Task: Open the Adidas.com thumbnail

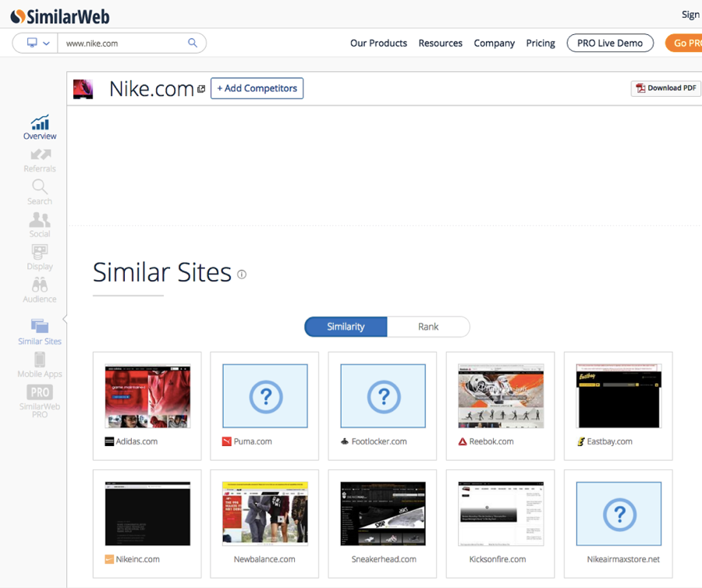Action: tap(147, 396)
